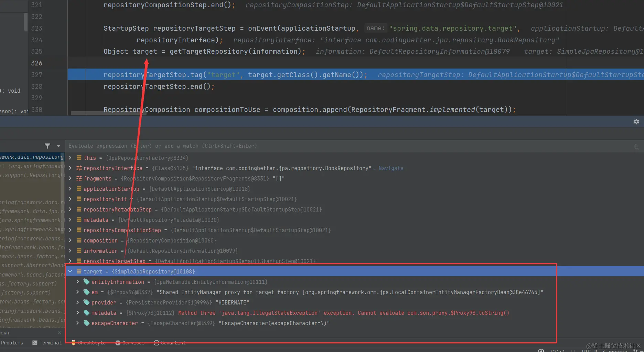Expand the repositoryCompositionStep variable node
Screen dimensions: 644x352
click(70, 230)
